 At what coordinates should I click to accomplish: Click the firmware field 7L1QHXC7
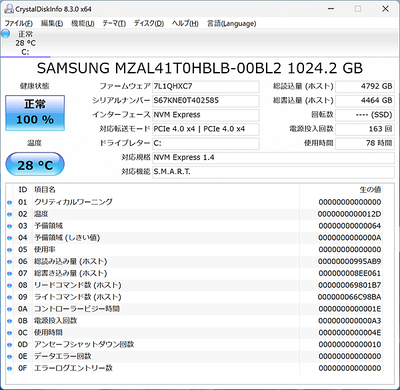pos(206,86)
